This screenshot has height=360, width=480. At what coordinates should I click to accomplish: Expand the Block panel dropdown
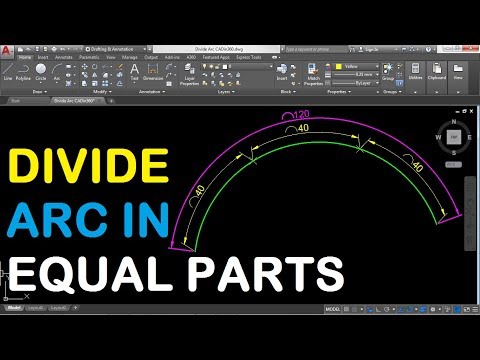[288, 92]
